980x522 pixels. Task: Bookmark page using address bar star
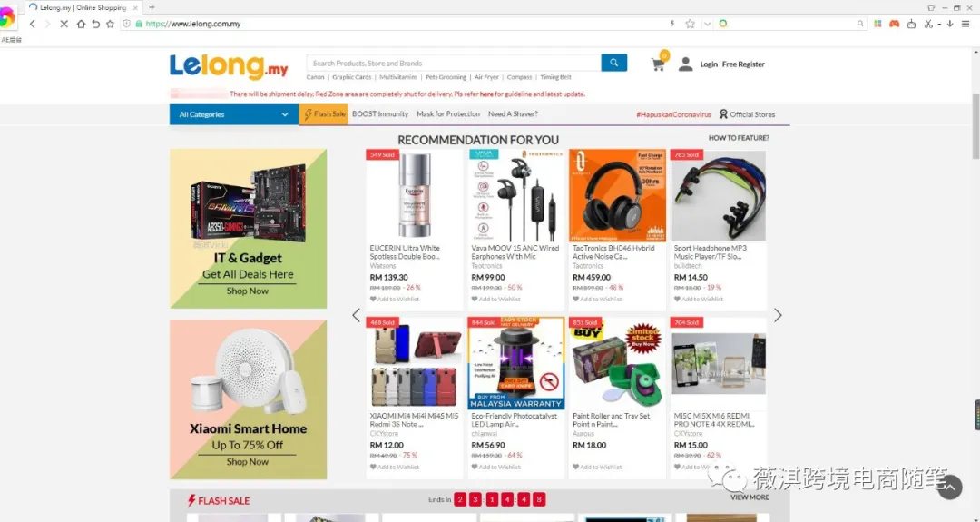pyautogui.click(x=690, y=24)
